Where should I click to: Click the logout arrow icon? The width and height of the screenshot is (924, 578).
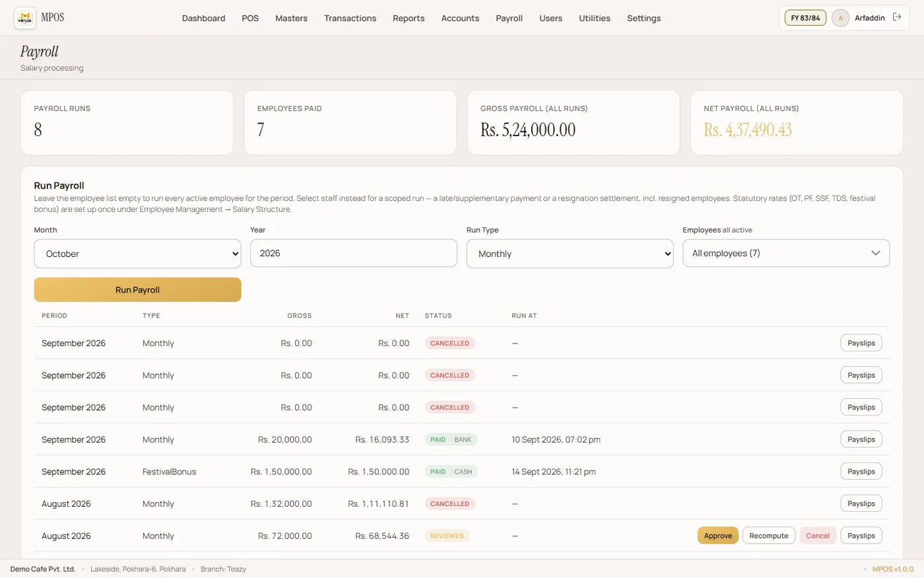pyautogui.click(x=897, y=17)
